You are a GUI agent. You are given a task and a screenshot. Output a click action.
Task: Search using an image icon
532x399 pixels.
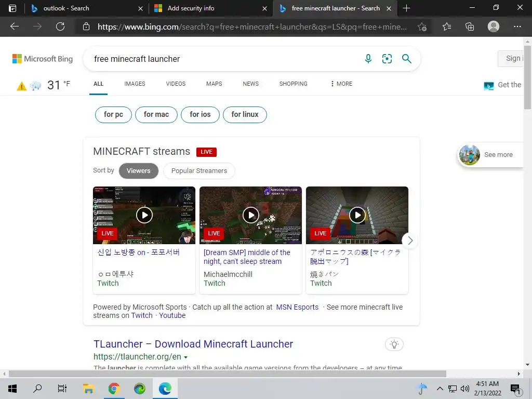coord(387,59)
